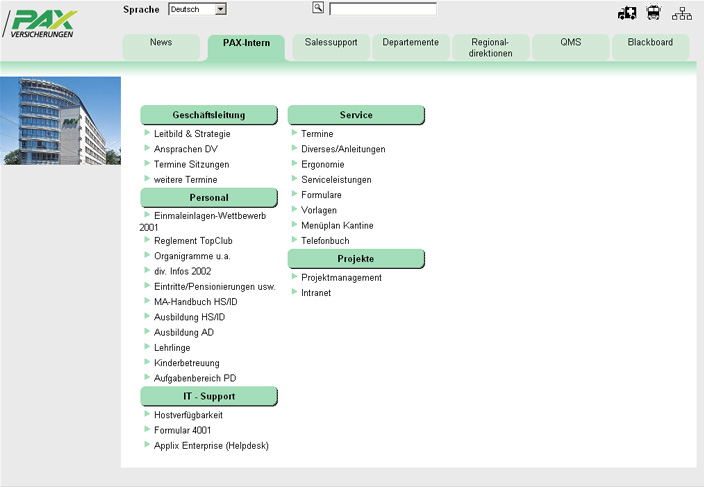Open Eintritte/Pensionierungen usw. link
The image size is (704, 487).
(215, 286)
